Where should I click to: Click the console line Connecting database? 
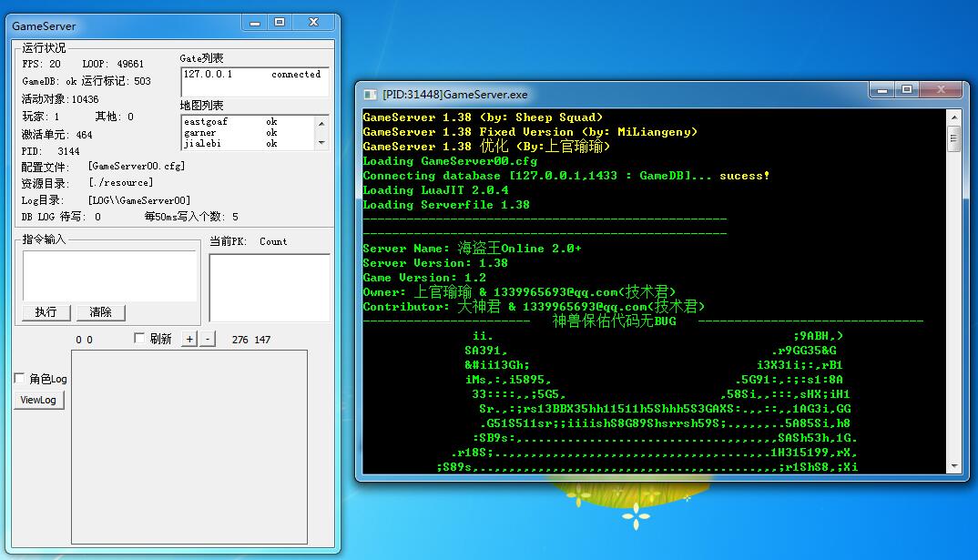click(565, 176)
